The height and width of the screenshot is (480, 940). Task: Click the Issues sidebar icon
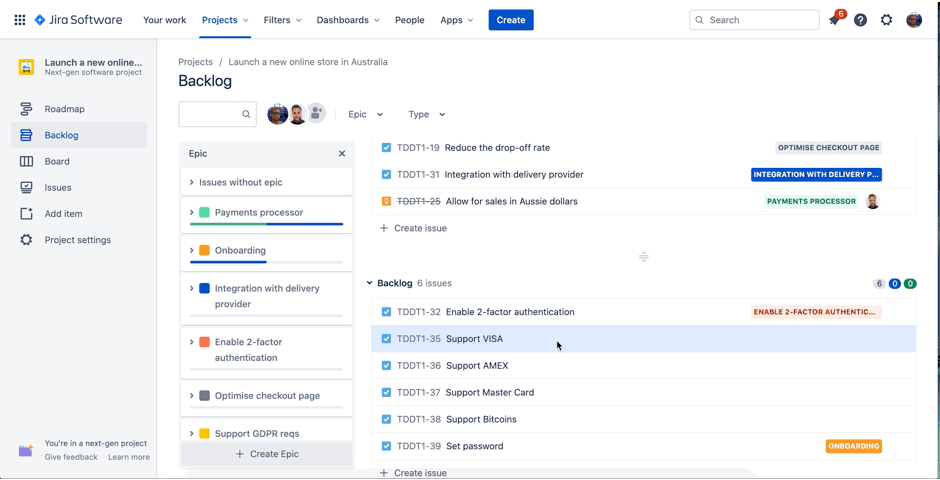[x=26, y=188]
